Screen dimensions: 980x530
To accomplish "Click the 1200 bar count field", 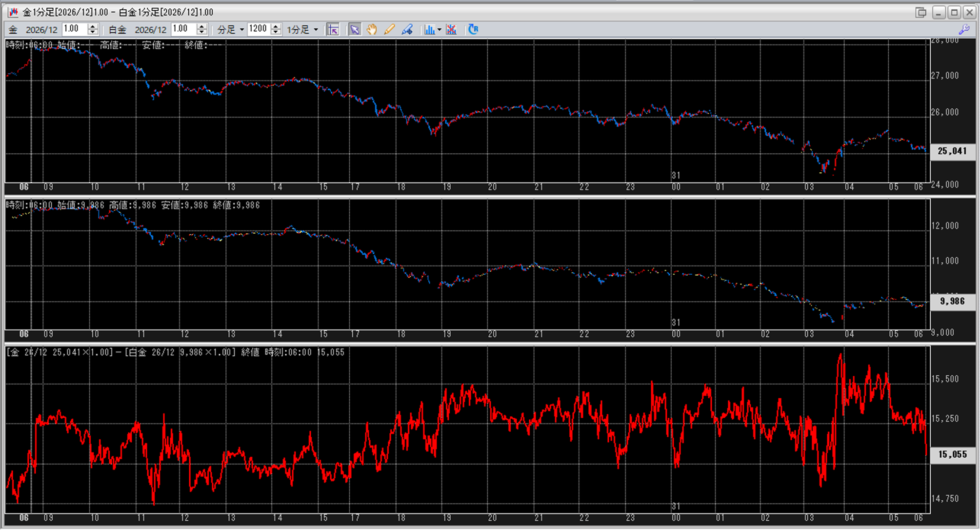I will (x=258, y=29).
